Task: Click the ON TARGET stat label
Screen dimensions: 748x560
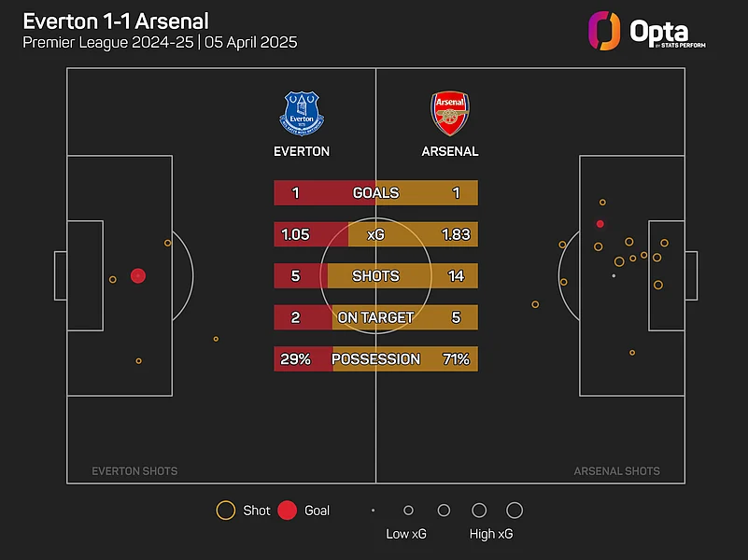Action: point(375,317)
